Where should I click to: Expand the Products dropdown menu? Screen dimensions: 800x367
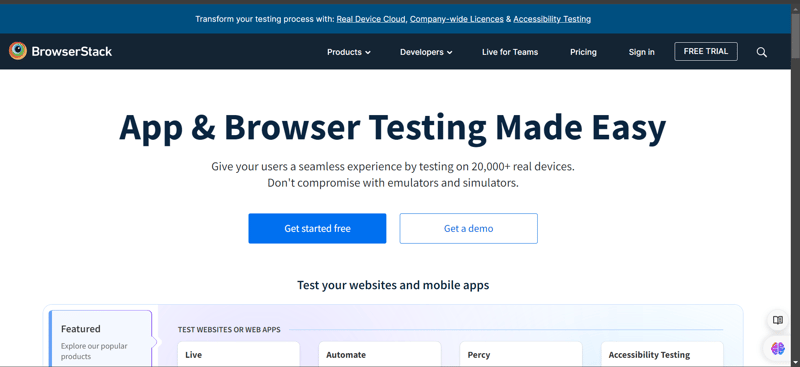click(348, 52)
